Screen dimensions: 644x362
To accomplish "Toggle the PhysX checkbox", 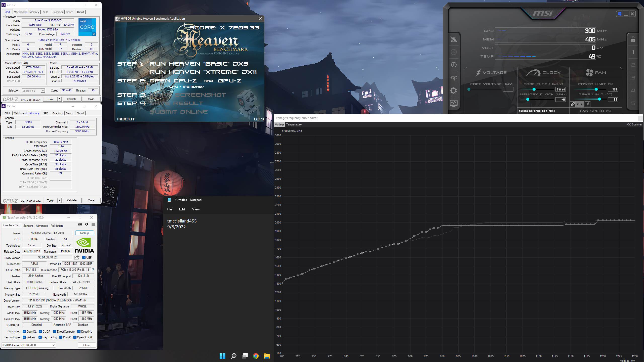I will pyautogui.click(x=61, y=337).
